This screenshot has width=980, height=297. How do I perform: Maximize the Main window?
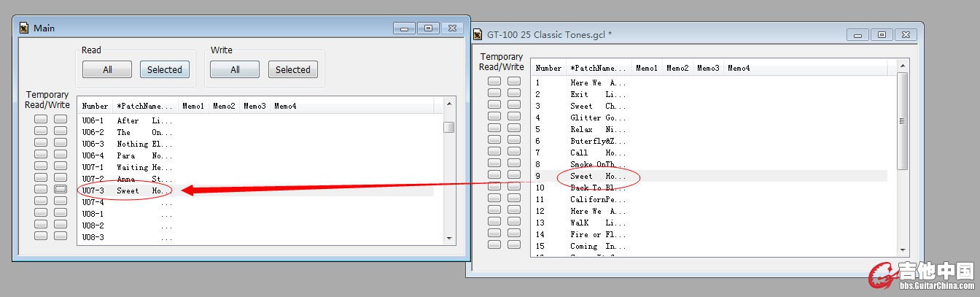pos(427,28)
